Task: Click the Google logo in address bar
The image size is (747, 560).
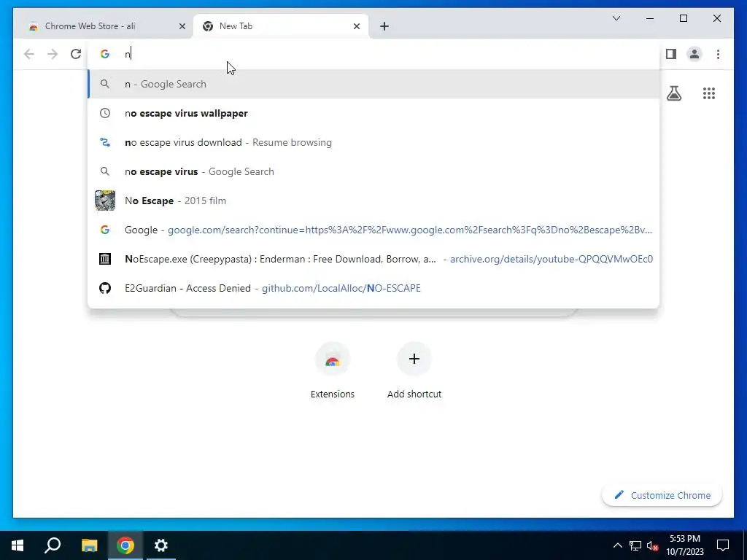Action: (x=105, y=54)
